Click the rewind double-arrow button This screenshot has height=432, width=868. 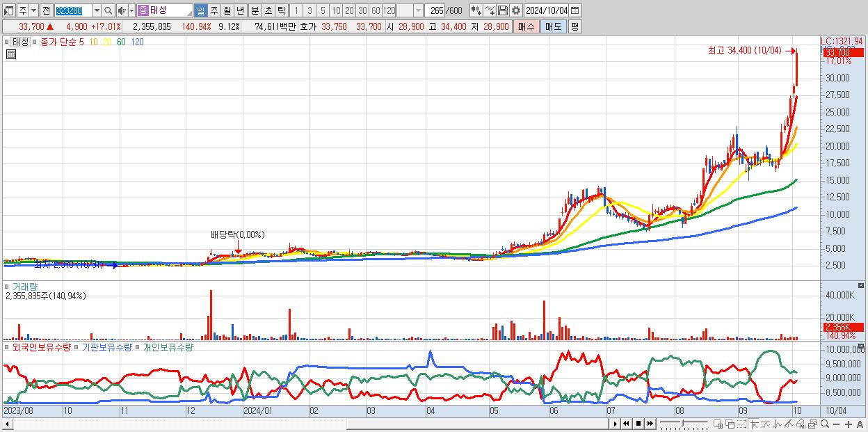coord(626,424)
